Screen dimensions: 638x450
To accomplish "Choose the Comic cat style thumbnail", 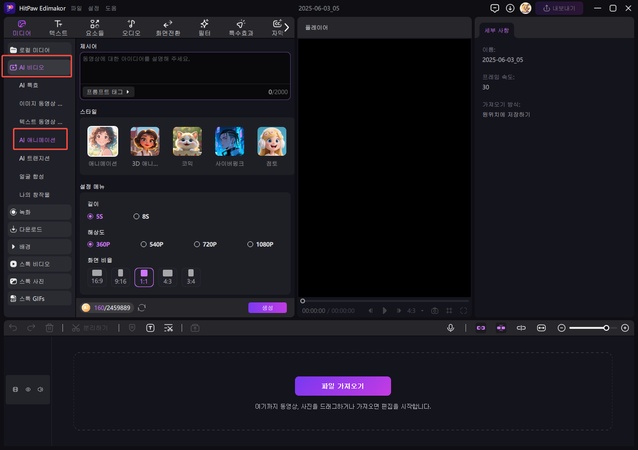I will point(187,141).
